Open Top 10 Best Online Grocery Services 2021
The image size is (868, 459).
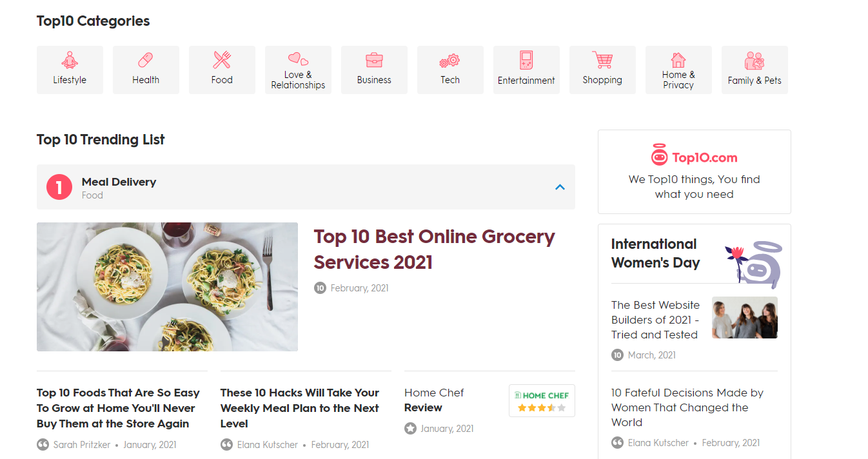point(434,249)
